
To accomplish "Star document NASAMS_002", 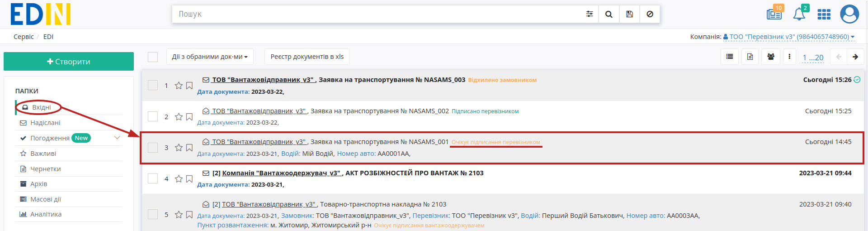I will pyautogui.click(x=179, y=117).
